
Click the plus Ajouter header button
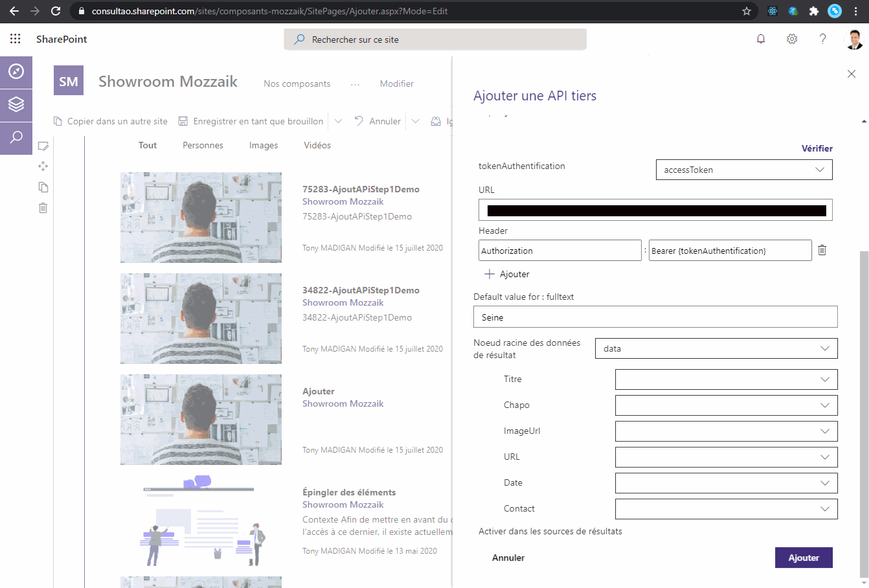pos(507,274)
